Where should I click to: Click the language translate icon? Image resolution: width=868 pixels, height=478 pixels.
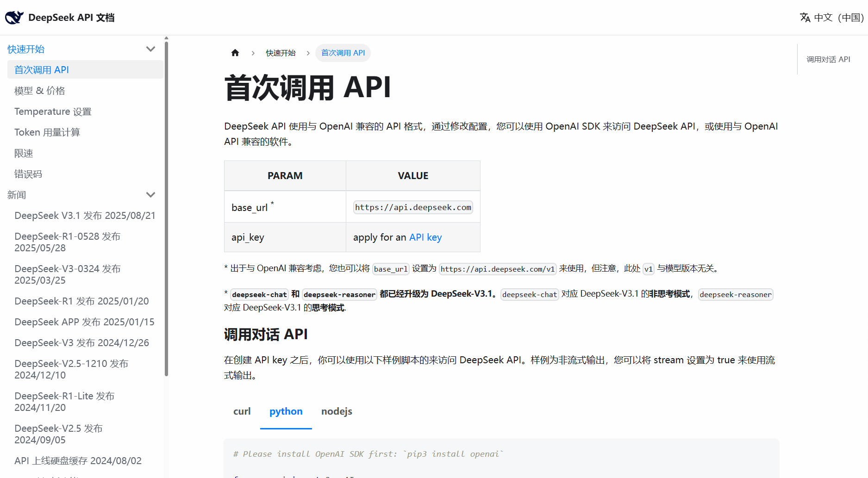tap(805, 18)
